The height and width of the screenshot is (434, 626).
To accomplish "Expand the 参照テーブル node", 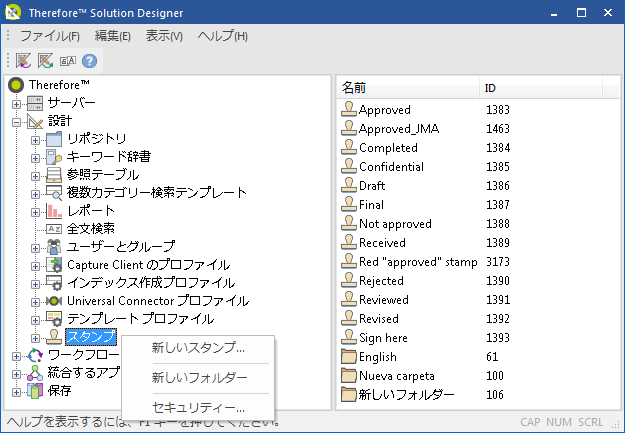I will pyautogui.click(x=36, y=176).
